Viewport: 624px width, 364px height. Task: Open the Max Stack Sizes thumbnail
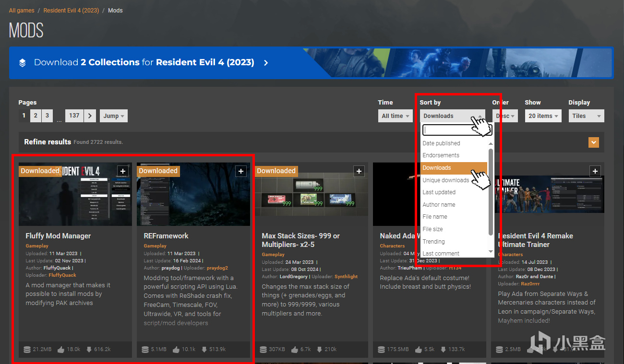coord(312,194)
